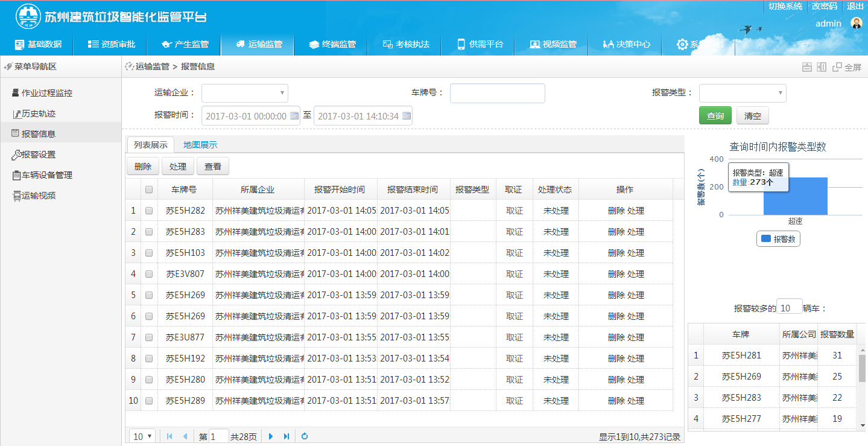Toggle the select-all checkbox in table header
This screenshot has height=446, width=868.
point(149,190)
